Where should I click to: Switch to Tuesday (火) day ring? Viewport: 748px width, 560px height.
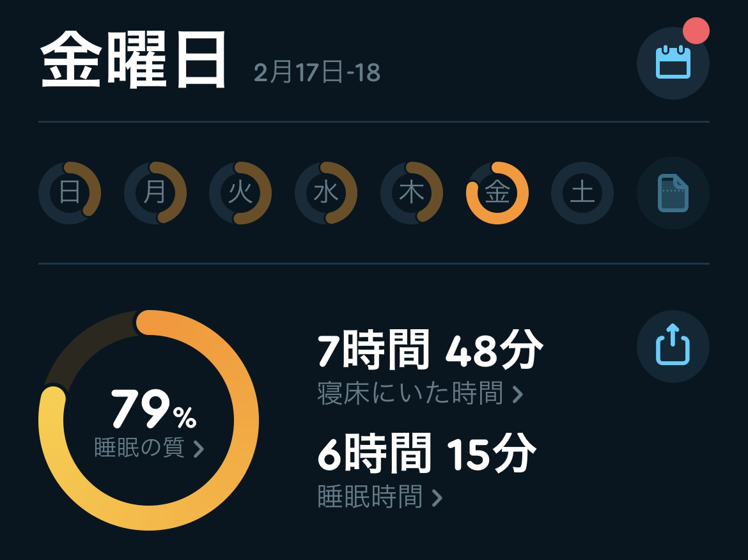tap(240, 193)
